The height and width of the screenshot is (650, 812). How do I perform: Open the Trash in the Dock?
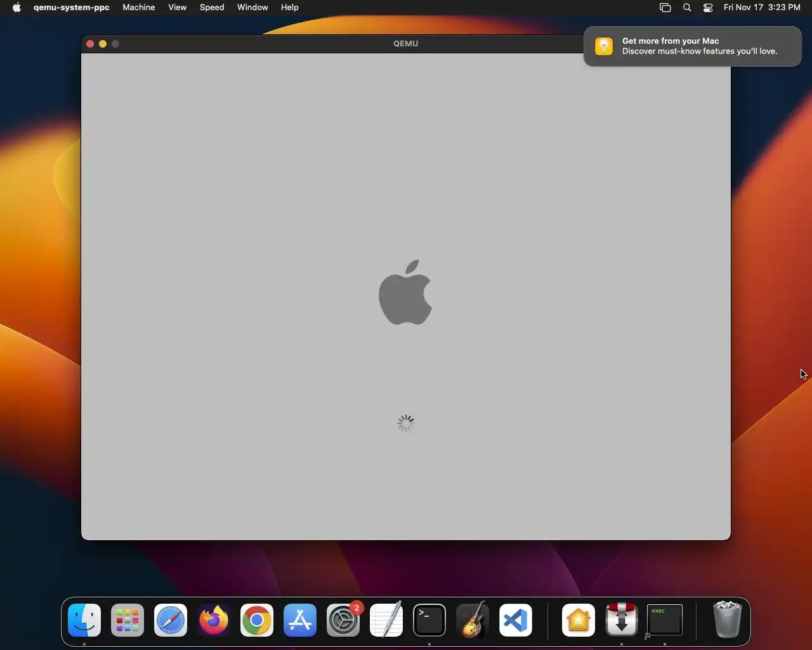pyautogui.click(x=727, y=620)
